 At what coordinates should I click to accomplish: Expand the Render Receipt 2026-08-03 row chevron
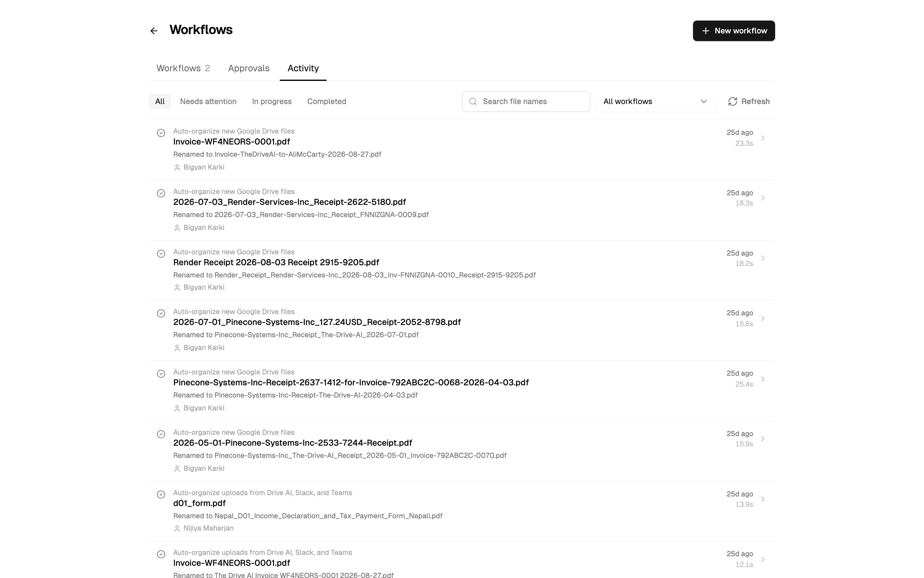(x=763, y=258)
